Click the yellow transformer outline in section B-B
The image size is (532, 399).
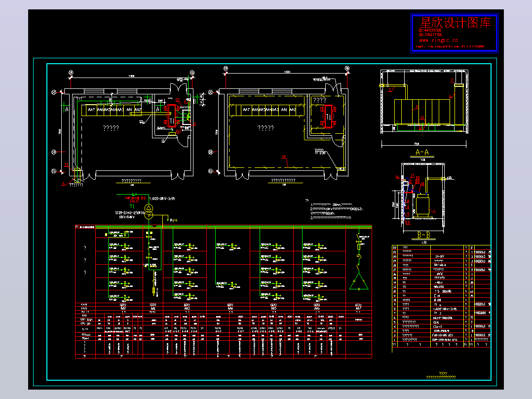point(423,205)
